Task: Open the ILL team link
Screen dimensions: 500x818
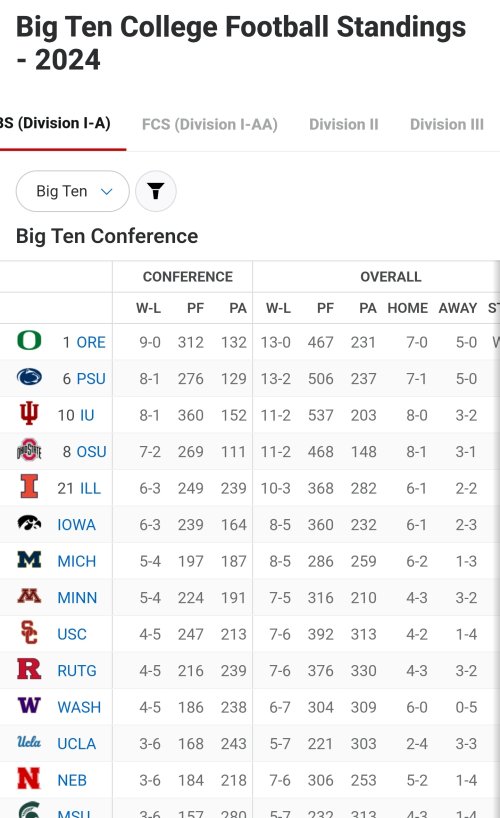Action: pos(90,488)
